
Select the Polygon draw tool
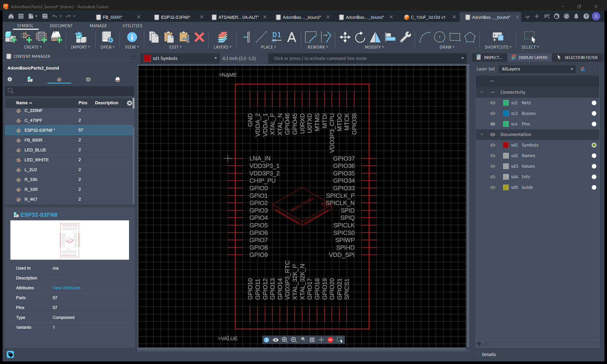(x=470, y=37)
